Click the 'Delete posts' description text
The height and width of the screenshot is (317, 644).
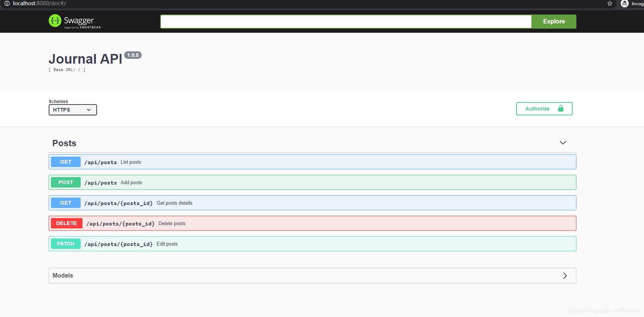point(172,224)
